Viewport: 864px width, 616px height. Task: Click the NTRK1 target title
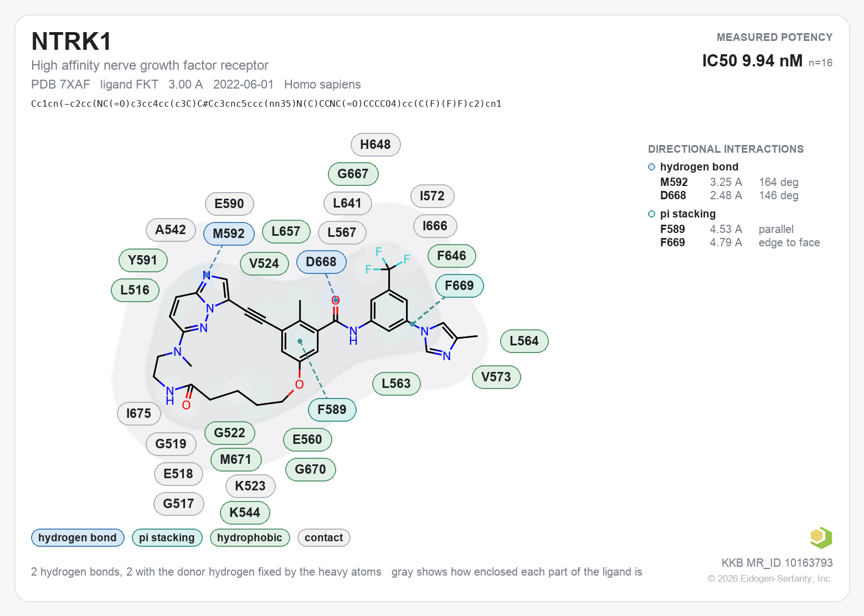click(71, 42)
